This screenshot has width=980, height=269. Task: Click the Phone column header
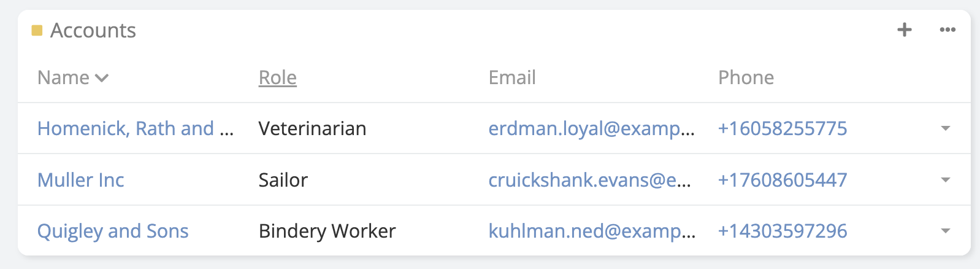746,78
